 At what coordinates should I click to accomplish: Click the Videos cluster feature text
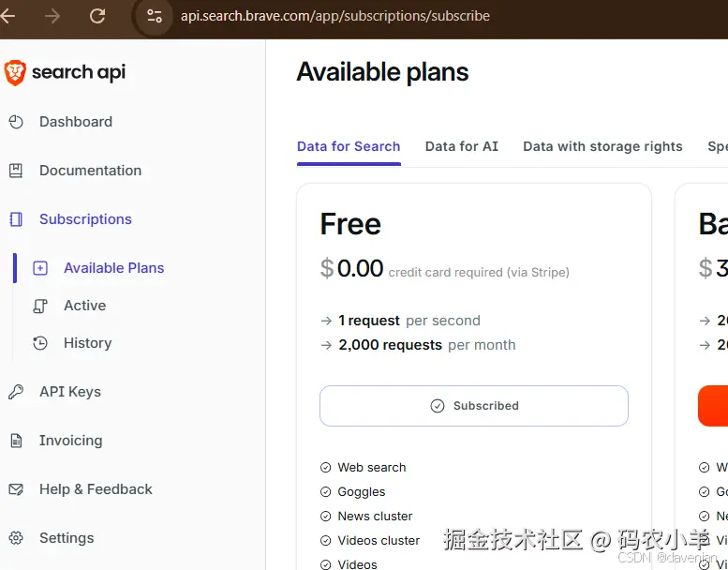coord(379,541)
